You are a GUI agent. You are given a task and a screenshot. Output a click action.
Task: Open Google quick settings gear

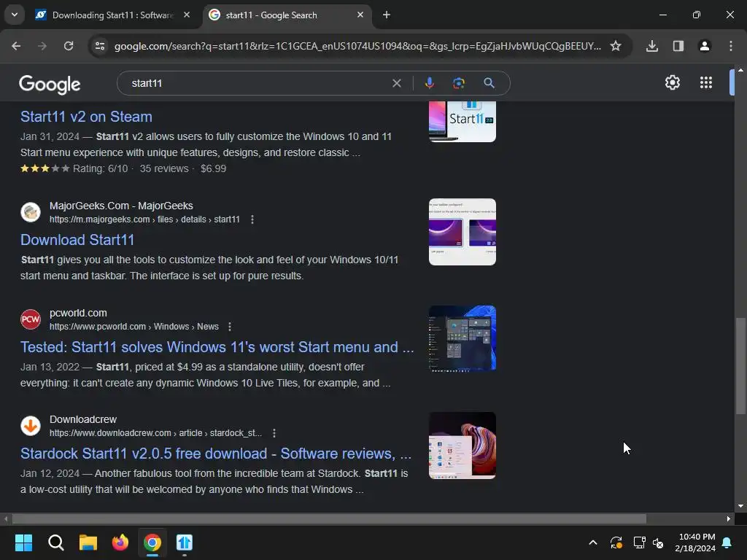coord(672,82)
